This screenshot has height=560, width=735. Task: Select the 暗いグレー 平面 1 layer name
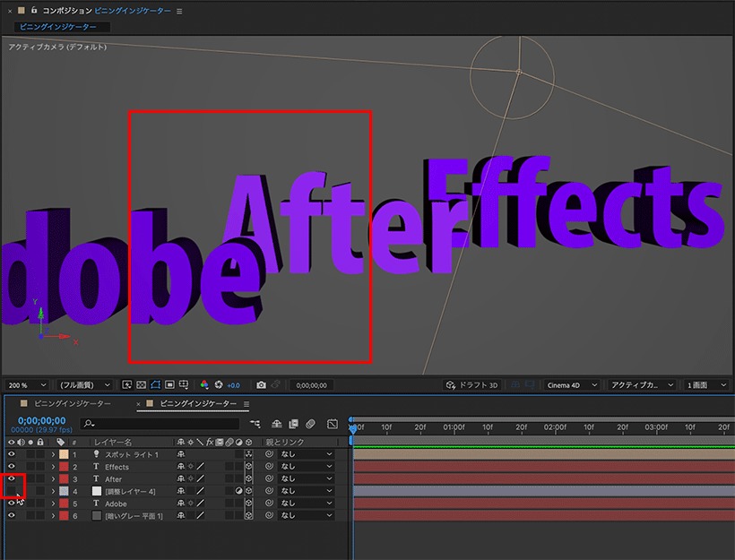134,516
